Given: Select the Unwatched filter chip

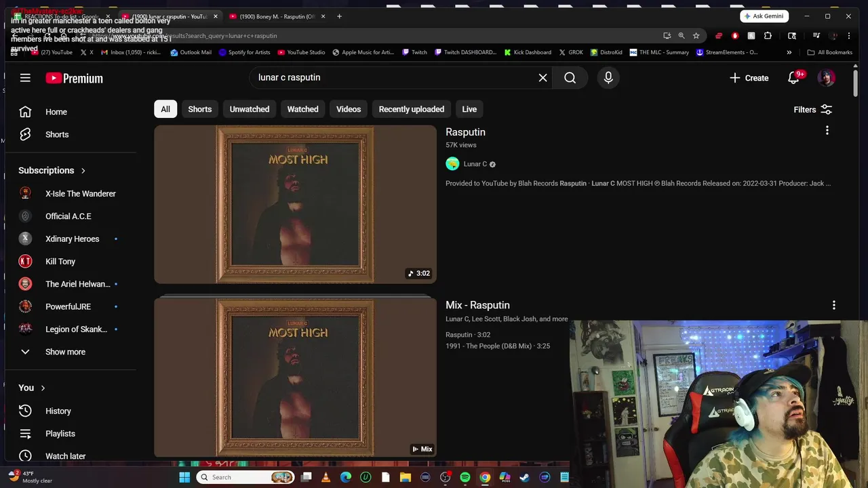Looking at the screenshot, I should (250, 109).
